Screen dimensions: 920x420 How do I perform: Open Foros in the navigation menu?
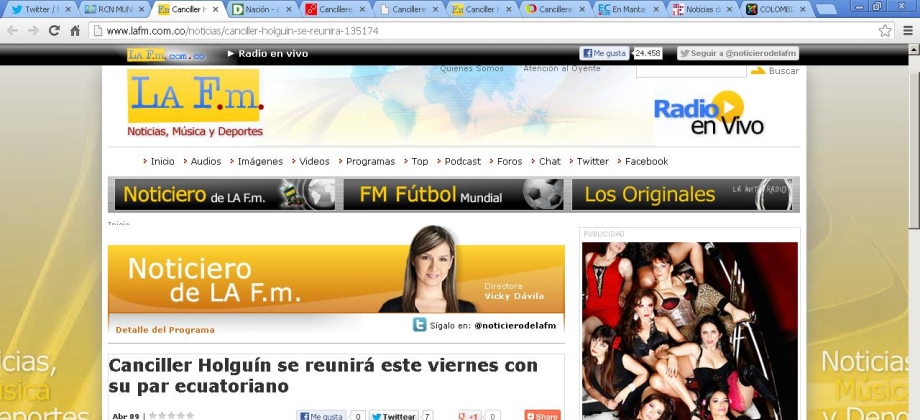pos(509,161)
